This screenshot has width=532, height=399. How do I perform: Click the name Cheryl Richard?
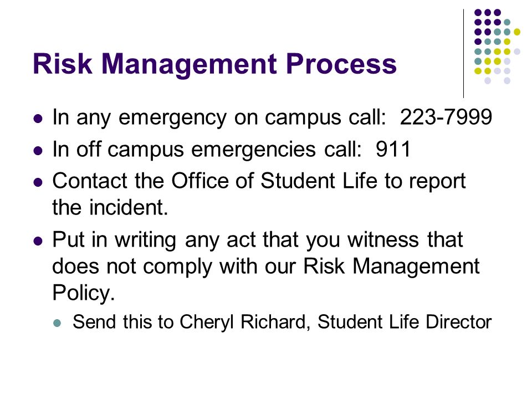coord(242,321)
